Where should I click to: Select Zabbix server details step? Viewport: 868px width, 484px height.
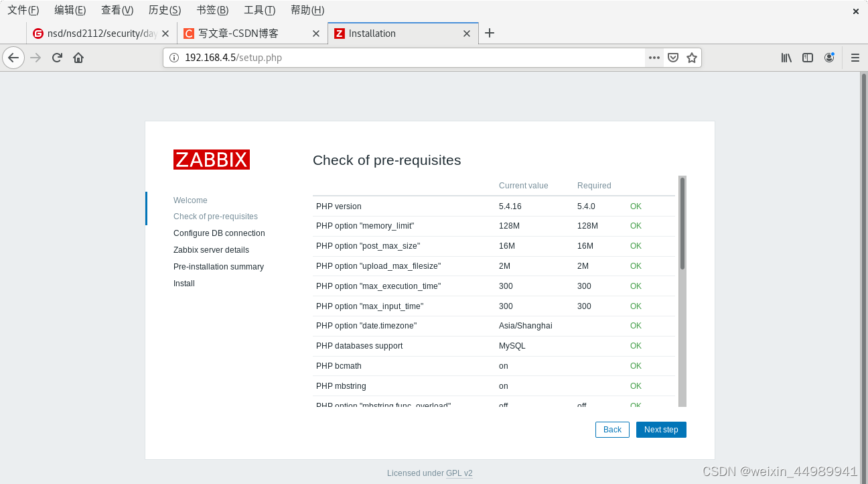(x=211, y=250)
